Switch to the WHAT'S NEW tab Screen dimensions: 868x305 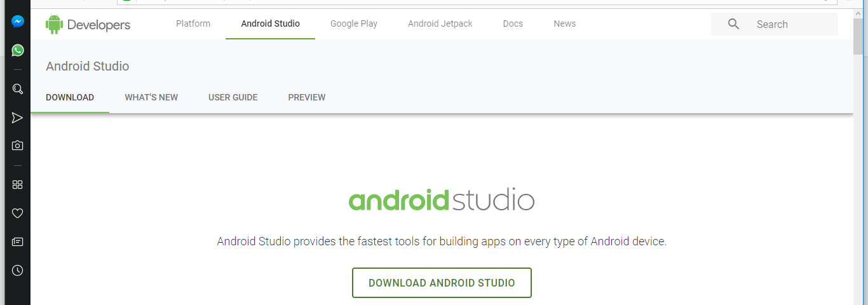(151, 97)
